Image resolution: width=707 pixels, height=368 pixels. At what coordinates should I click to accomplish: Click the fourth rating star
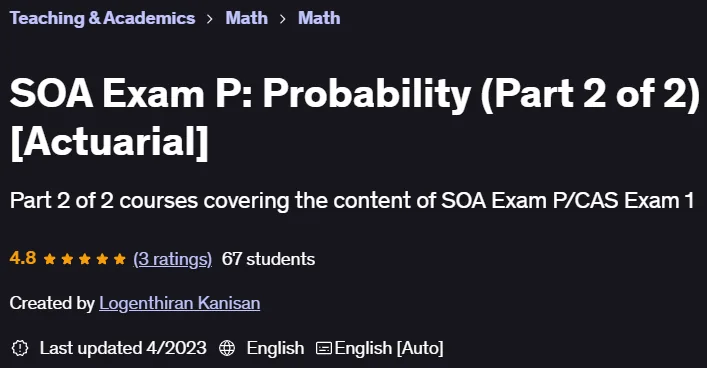point(102,259)
